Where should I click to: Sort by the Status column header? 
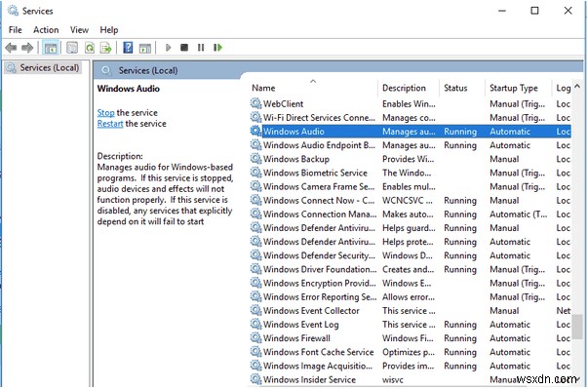click(x=462, y=88)
